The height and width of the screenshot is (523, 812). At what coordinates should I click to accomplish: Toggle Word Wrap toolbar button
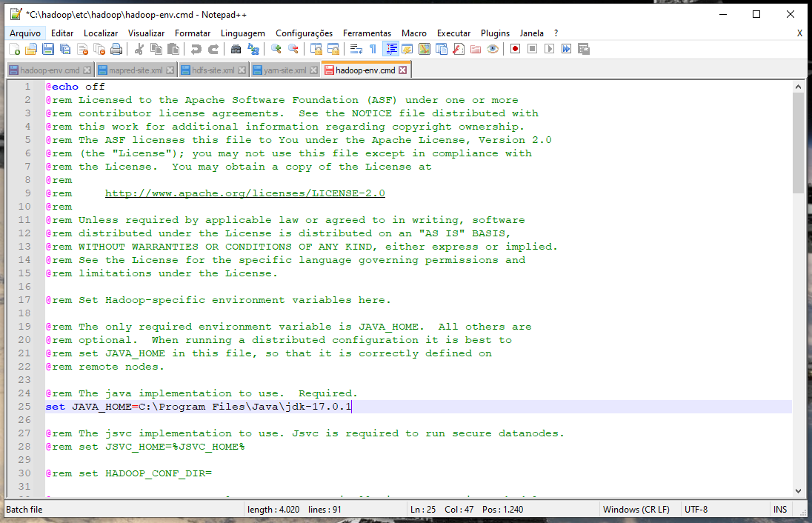(356, 49)
